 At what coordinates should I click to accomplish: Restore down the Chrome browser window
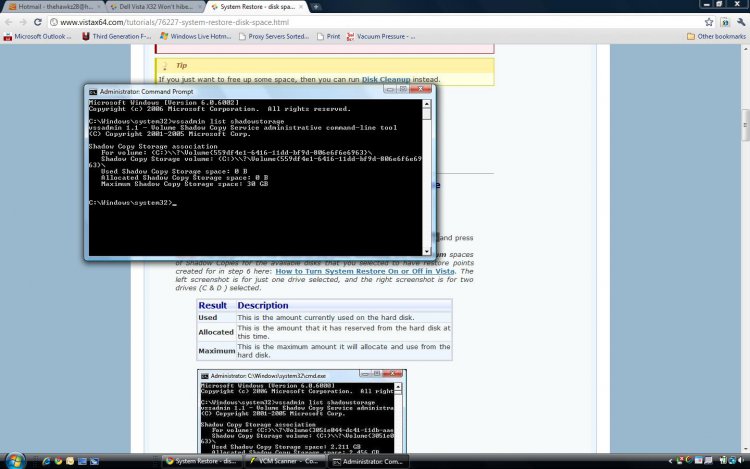(x=719, y=4)
